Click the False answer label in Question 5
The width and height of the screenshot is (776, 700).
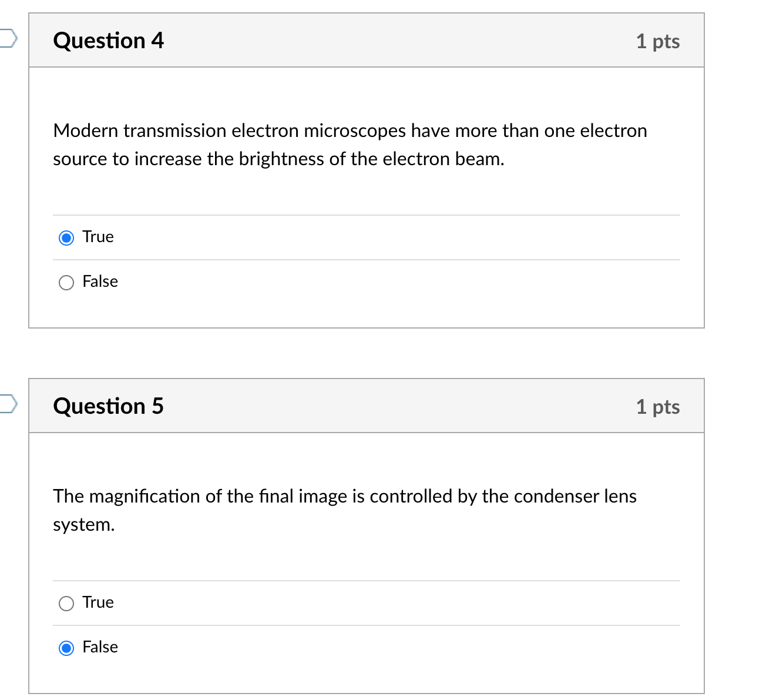tap(100, 648)
